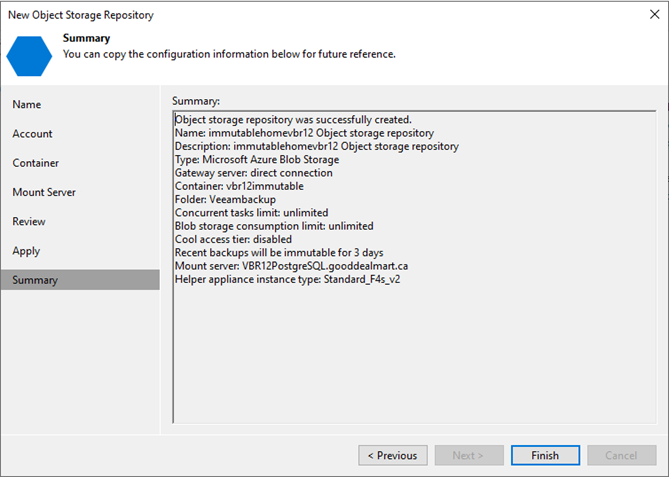This screenshot has width=669, height=477.
Task: Go to the Name wizard step
Action: tap(27, 105)
